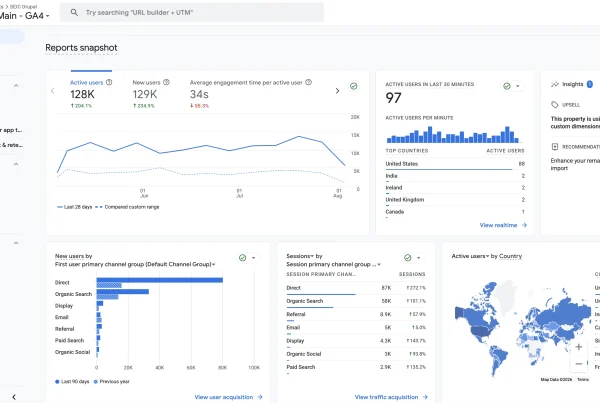This screenshot has width=600, height=403.
Task: Open Average engagement time help icon
Action: point(308,82)
